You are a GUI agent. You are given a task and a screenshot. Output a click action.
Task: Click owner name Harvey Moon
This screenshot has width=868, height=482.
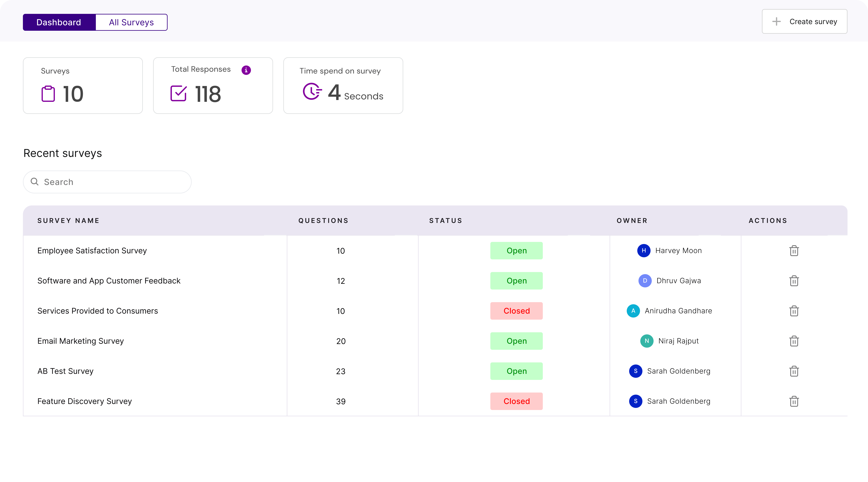[678, 251]
